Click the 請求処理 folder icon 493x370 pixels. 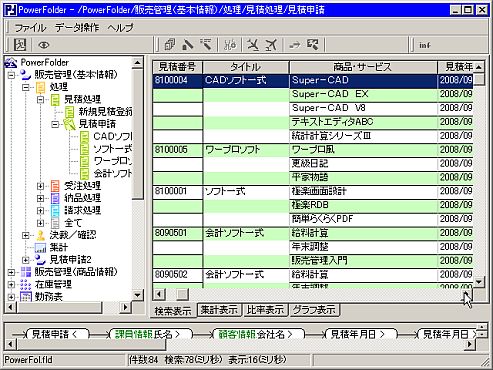[x=55, y=211]
